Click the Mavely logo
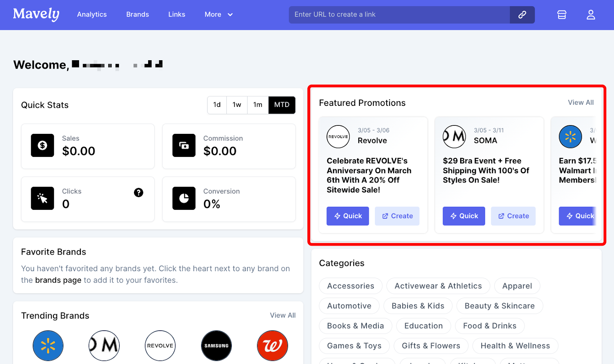614x364 pixels. click(36, 14)
